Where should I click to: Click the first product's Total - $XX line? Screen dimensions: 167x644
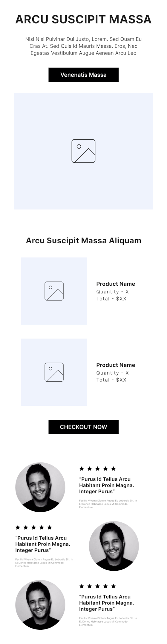coord(111,299)
